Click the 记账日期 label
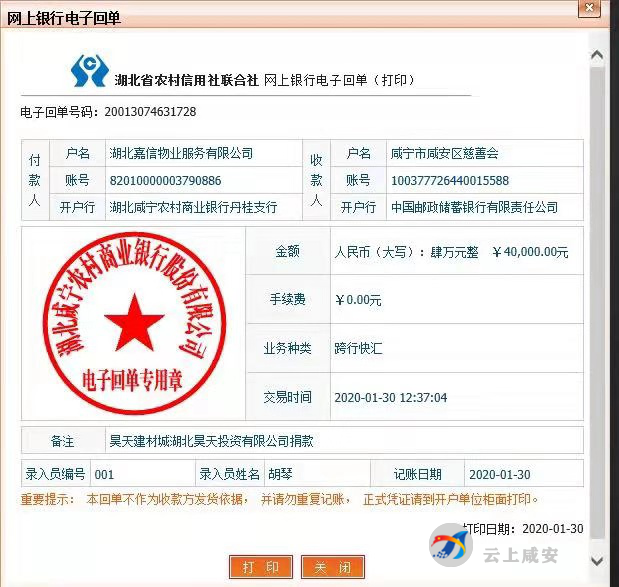Image resolution: width=619 pixels, height=587 pixels. 417,474
